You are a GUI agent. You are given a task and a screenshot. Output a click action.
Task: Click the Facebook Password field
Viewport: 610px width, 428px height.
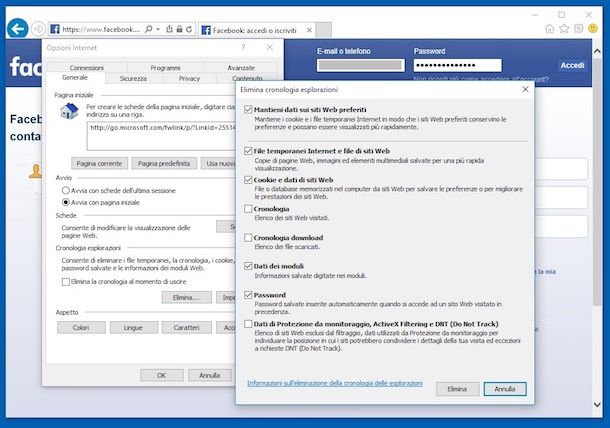point(458,65)
